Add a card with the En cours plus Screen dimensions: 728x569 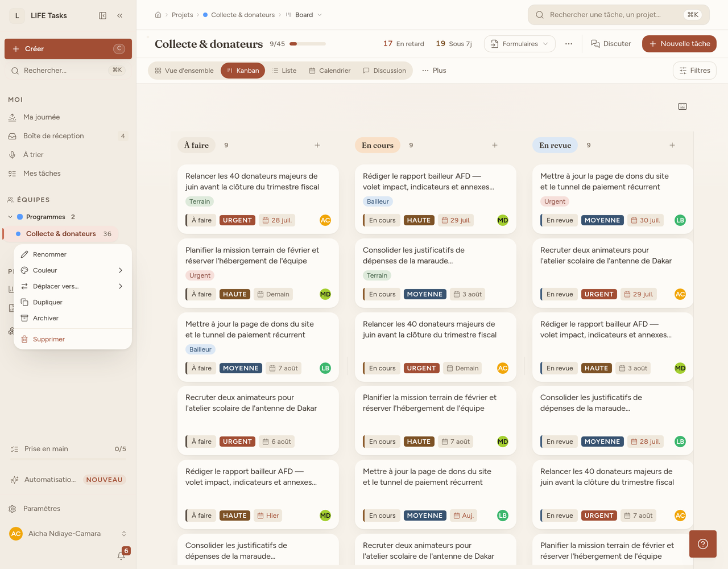495,145
